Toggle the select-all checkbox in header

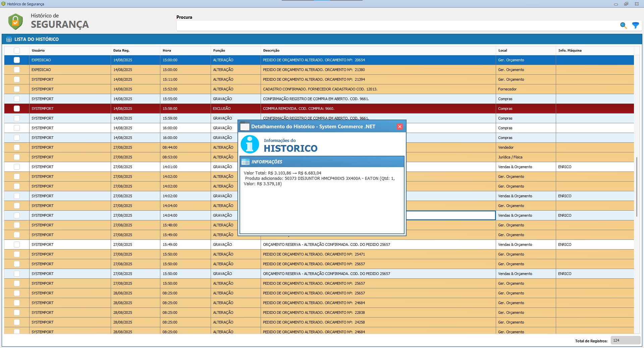pyautogui.click(x=17, y=51)
